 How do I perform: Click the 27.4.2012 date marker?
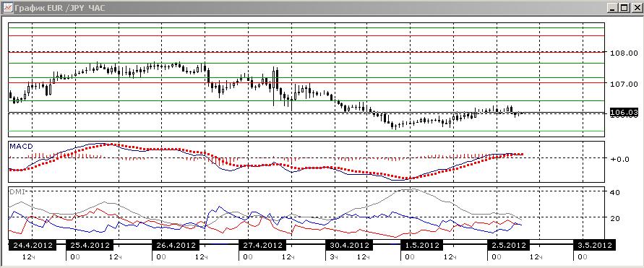[262, 245]
